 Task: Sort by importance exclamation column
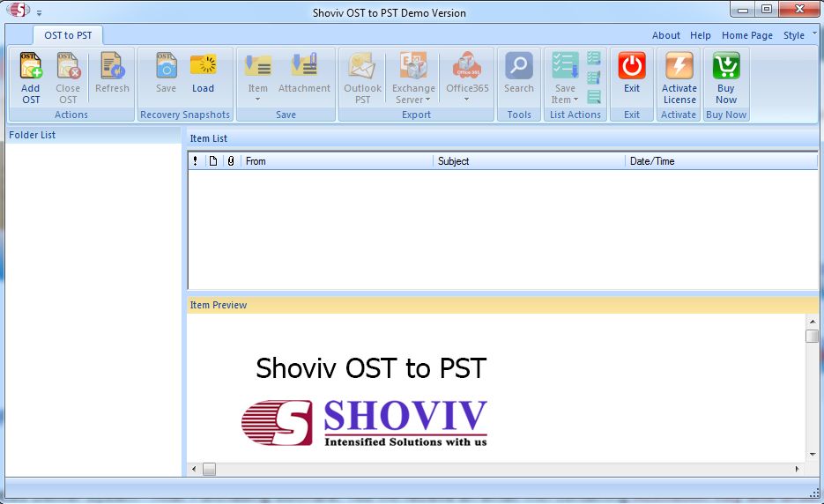click(x=196, y=161)
